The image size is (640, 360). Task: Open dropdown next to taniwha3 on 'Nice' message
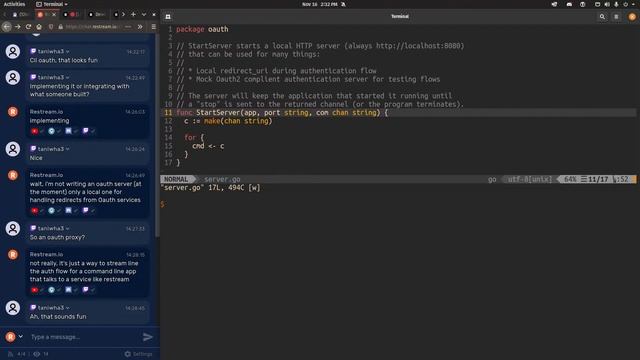coord(68,149)
